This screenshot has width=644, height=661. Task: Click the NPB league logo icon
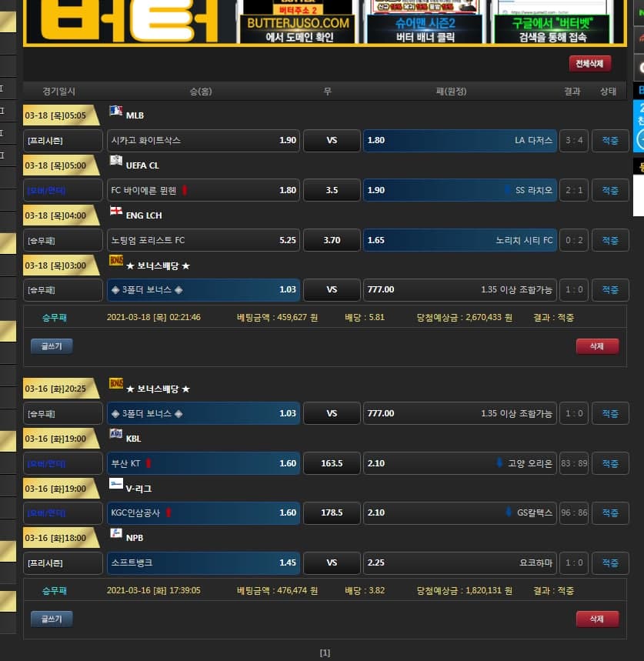116,533
